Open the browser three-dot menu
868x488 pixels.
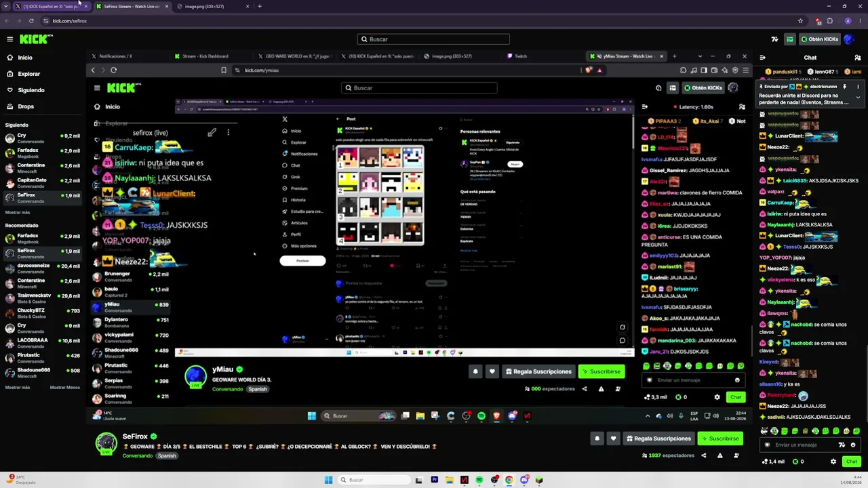point(859,21)
